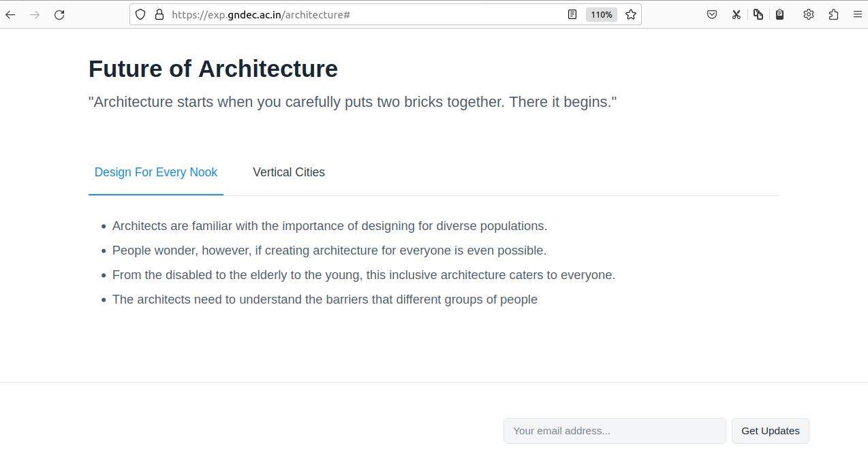
Task: Click the translate extension icon
Action: point(758,14)
